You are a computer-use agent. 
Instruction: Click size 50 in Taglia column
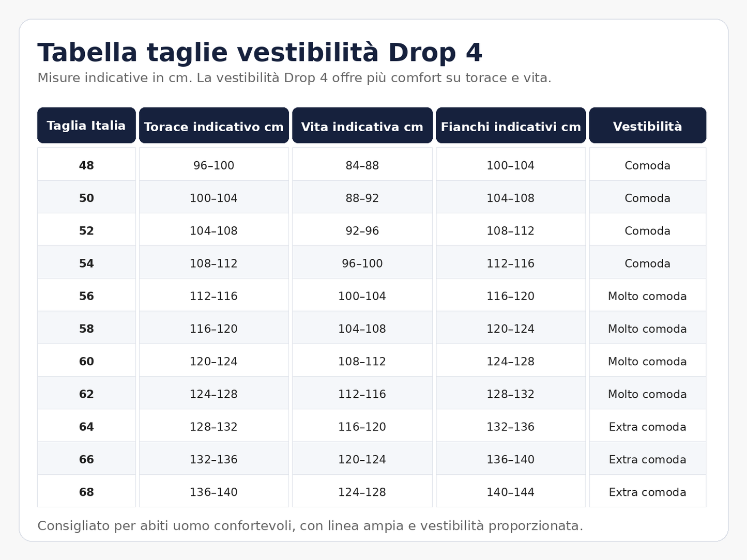point(86,198)
